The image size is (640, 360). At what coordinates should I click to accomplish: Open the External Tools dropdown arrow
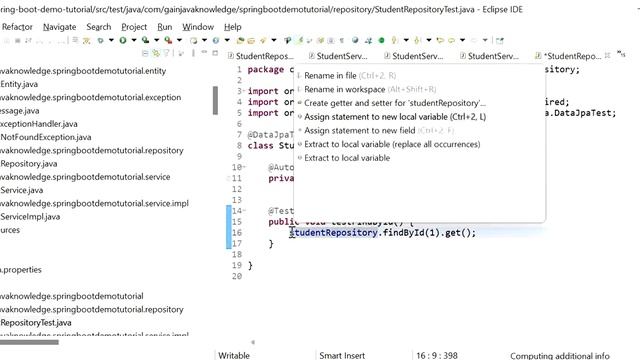coord(179,40)
